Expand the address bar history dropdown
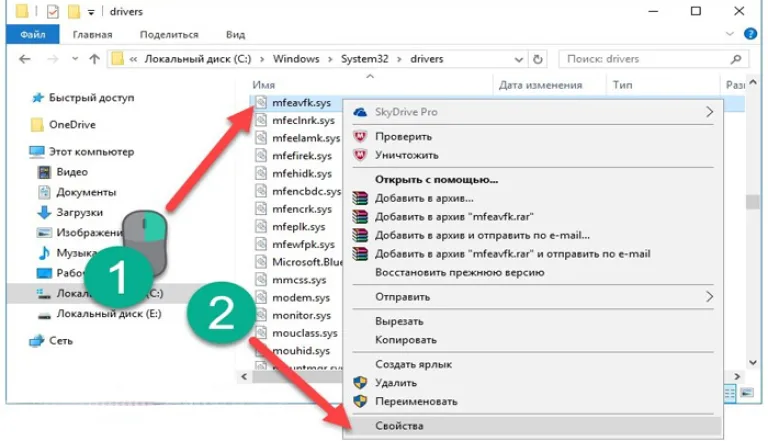768x441 pixels. click(519, 60)
